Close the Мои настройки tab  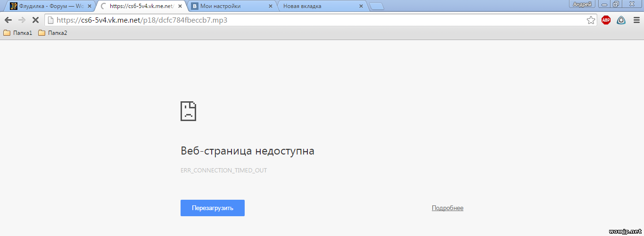pos(270,6)
